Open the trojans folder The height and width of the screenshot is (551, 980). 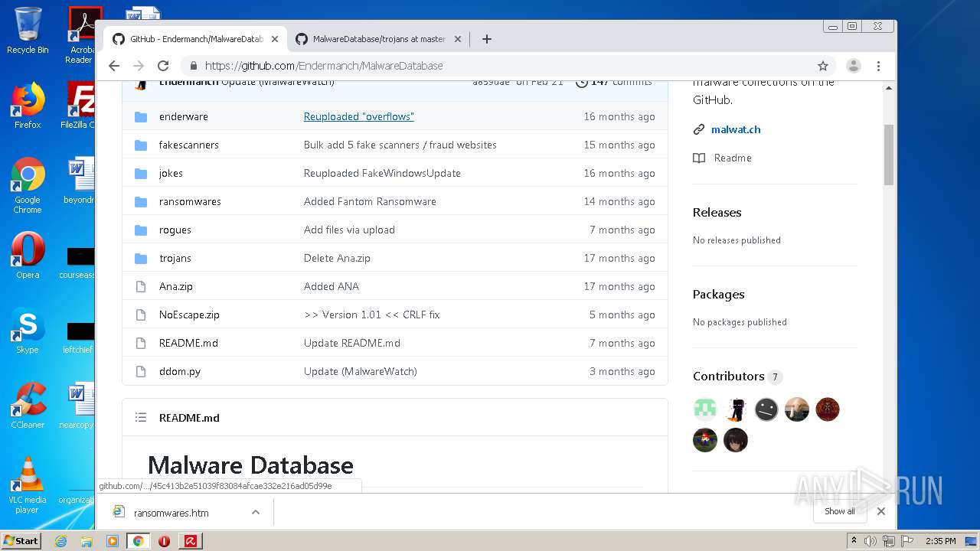coord(175,258)
